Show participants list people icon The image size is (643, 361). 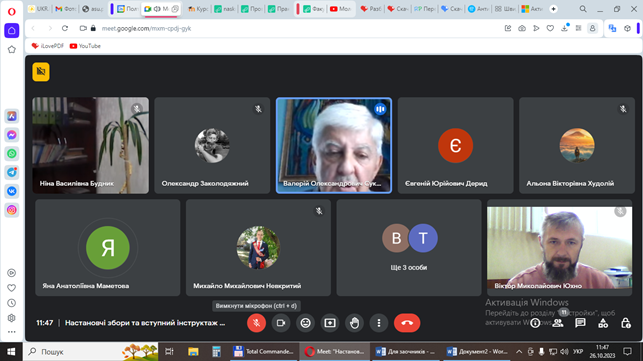558,323
